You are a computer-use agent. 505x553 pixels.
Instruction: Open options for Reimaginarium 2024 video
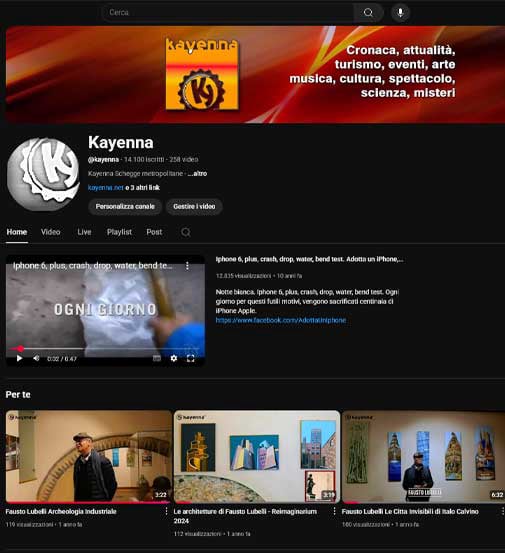[x=334, y=511]
